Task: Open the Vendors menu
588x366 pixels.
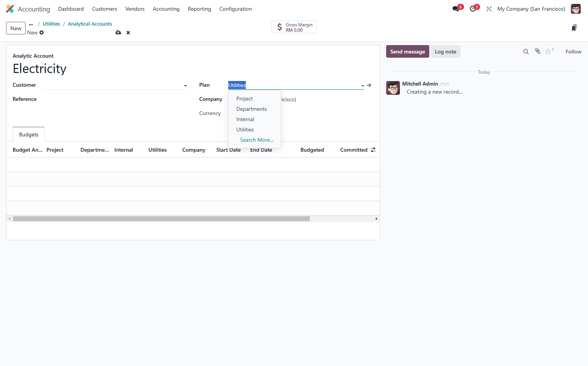Action: [135, 9]
